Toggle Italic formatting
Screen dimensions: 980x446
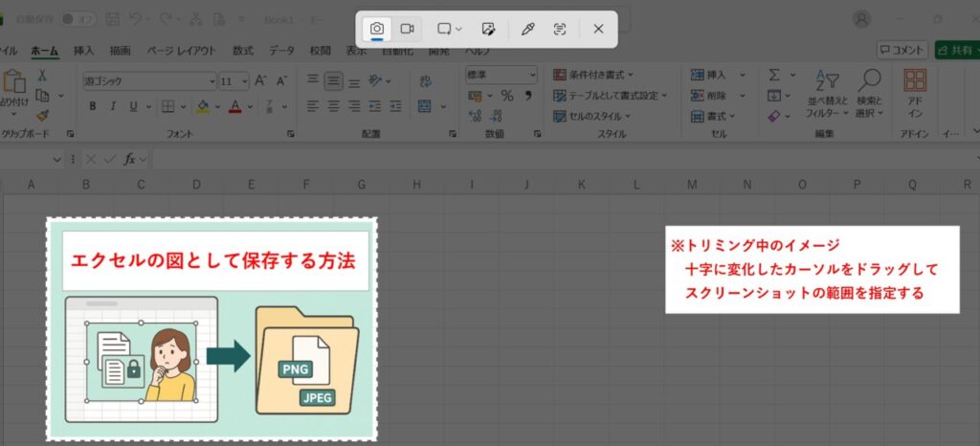pyautogui.click(x=113, y=106)
